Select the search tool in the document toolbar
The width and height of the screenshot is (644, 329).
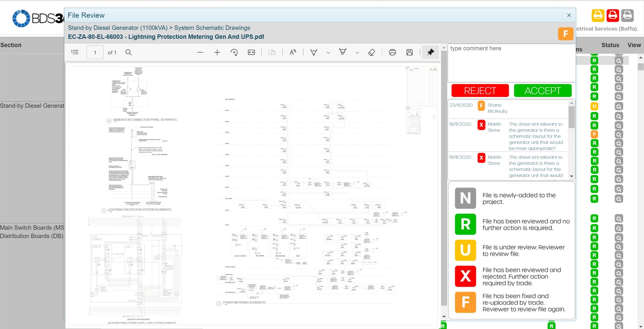click(129, 52)
